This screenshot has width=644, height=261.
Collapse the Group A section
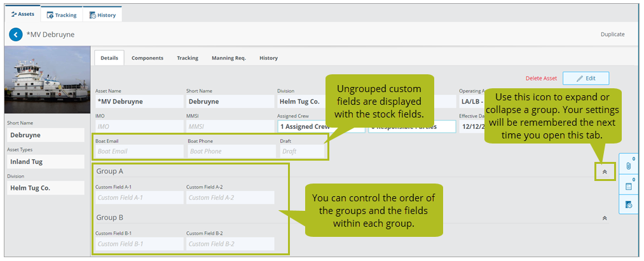coord(605,171)
